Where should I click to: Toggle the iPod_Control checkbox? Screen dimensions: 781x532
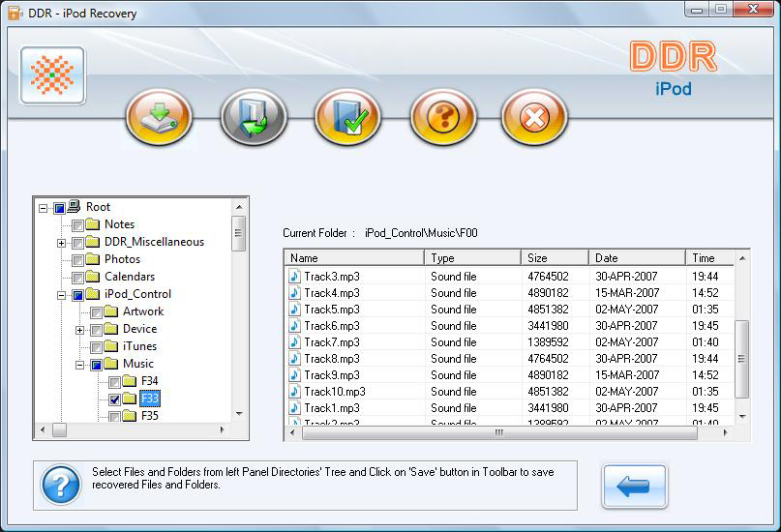[77, 296]
